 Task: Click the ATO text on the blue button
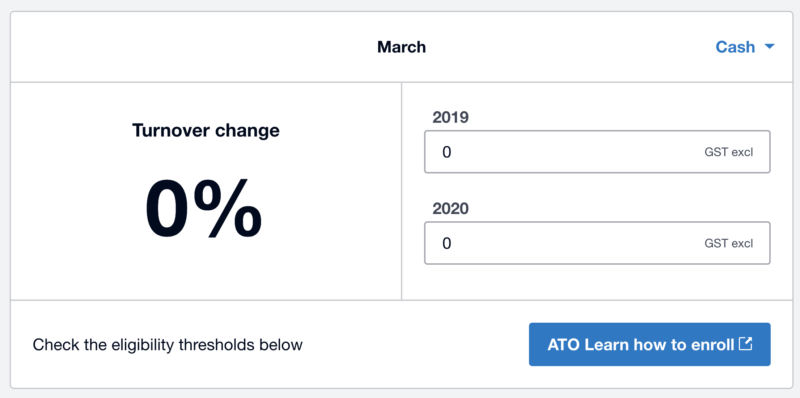tap(564, 344)
